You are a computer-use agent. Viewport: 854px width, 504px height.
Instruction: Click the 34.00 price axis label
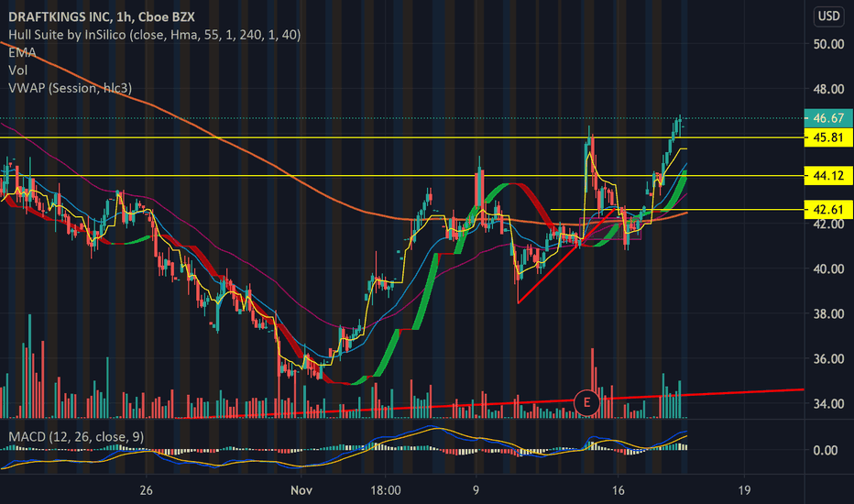(828, 404)
